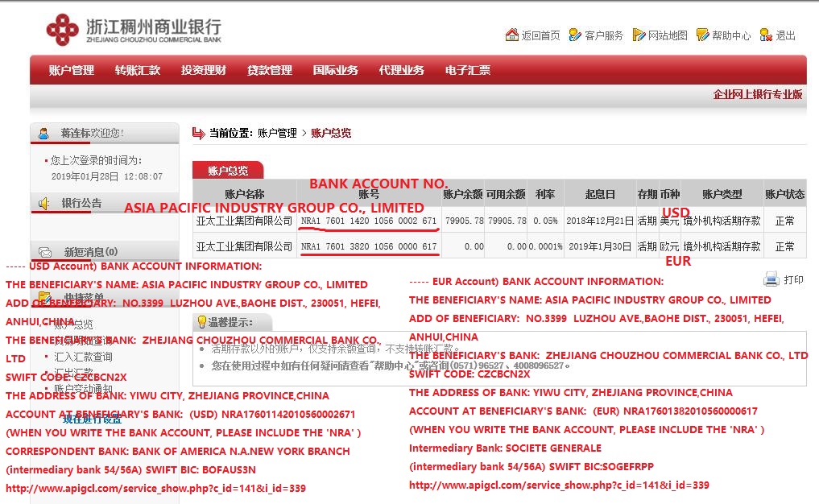The image size is (819, 504).
Task: Click the EUR account number ending 0617
Action: coord(369,246)
